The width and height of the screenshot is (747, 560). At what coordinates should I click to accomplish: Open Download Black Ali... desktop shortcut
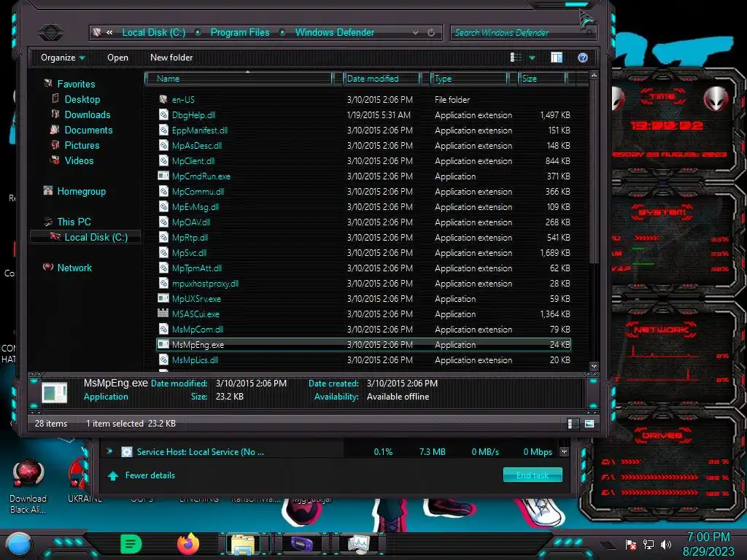28,486
